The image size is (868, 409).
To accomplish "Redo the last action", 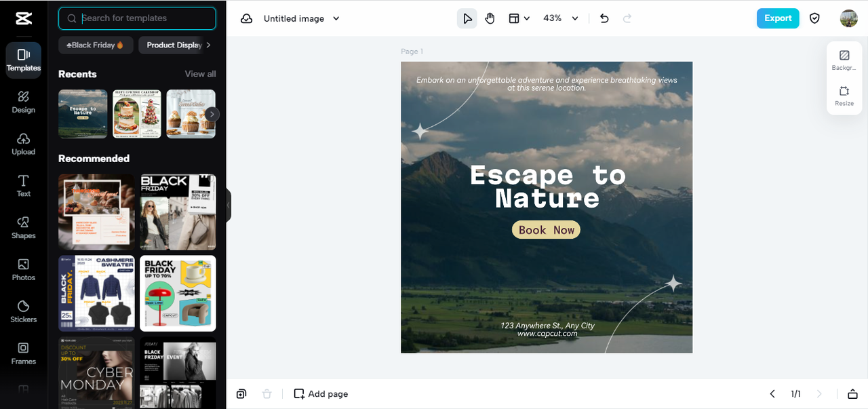I will (627, 18).
